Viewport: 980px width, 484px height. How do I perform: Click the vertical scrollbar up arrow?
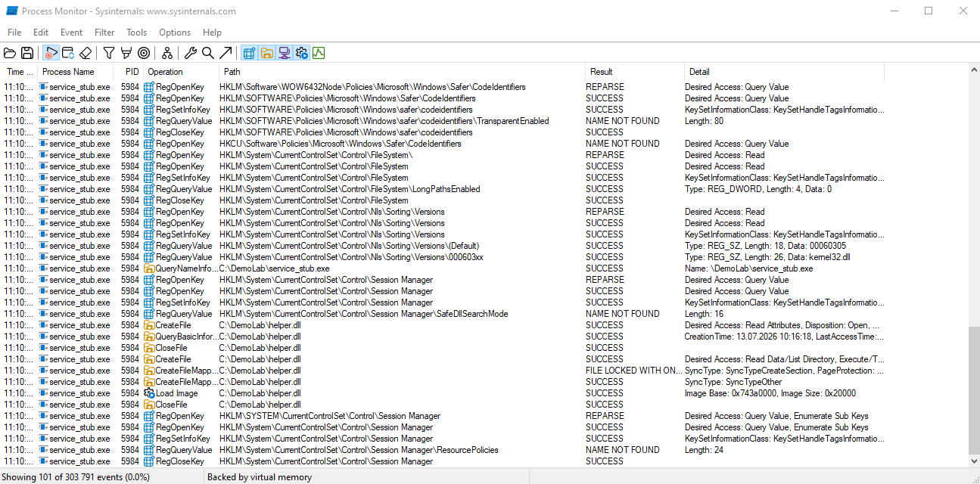point(973,70)
